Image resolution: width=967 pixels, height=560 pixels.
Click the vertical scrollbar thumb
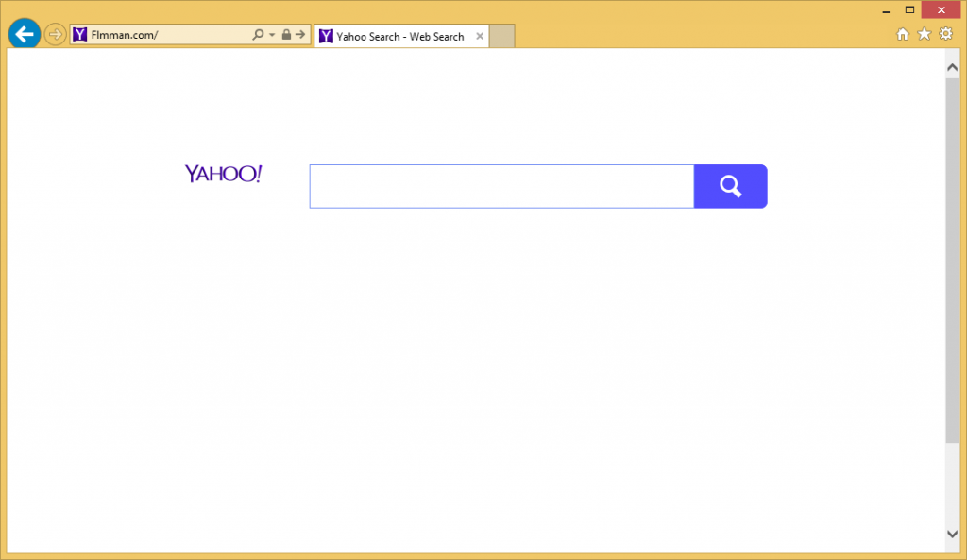(952, 261)
